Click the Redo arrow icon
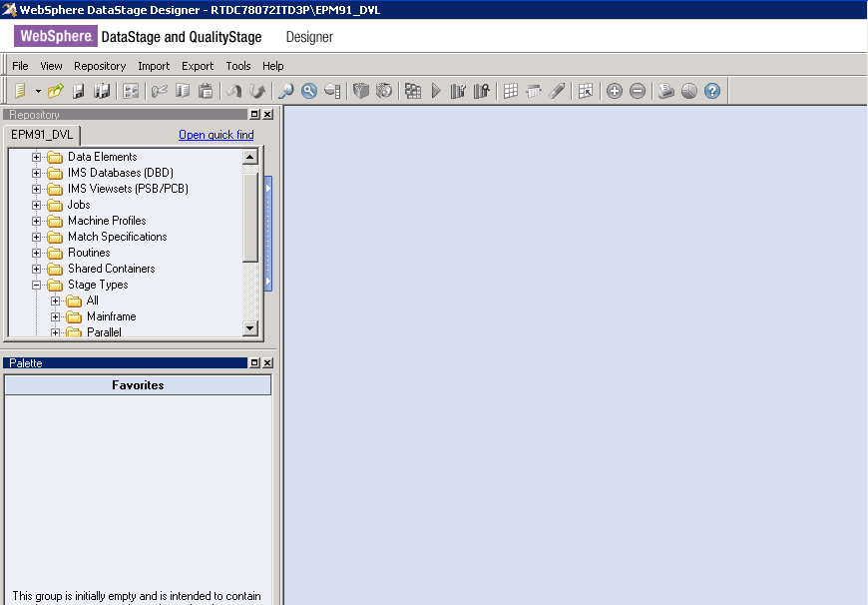This screenshot has height=605, width=868. click(x=257, y=90)
